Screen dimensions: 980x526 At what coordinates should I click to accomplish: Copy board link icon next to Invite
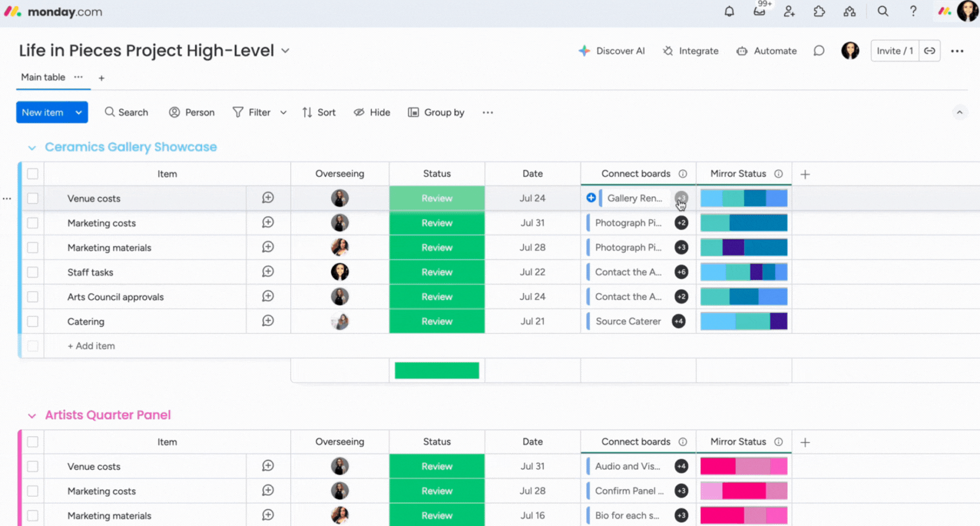coord(929,51)
